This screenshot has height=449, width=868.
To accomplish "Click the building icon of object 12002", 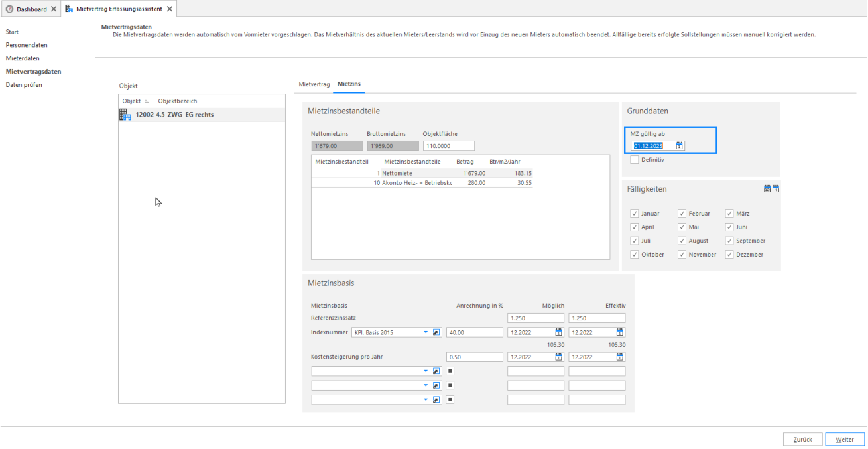I will (x=125, y=115).
